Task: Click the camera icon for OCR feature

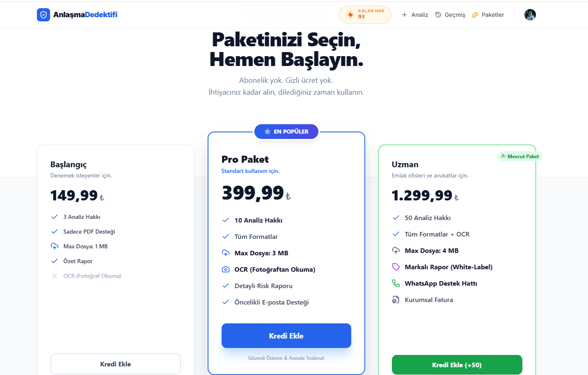Action: (x=226, y=269)
